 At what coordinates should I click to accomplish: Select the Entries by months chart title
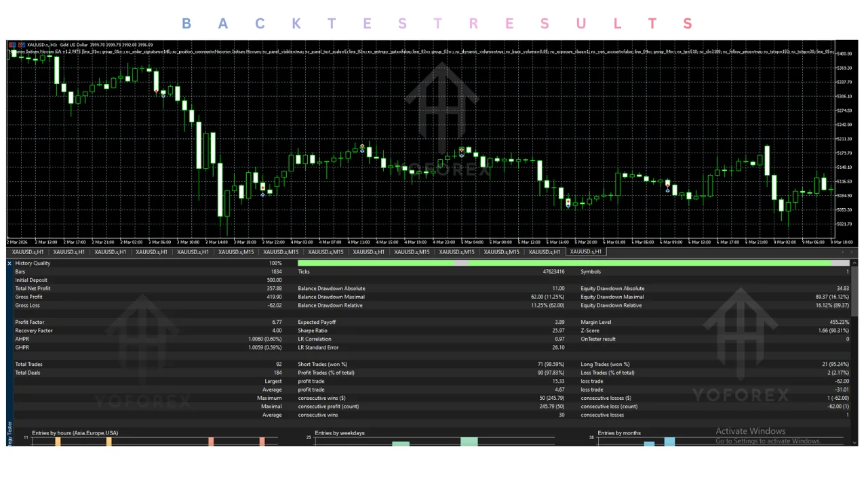point(619,432)
